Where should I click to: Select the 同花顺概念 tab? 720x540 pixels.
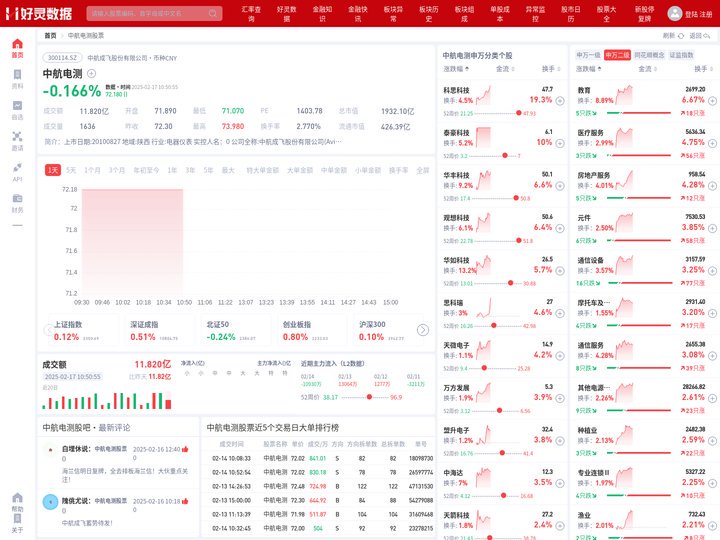(x=649, y=55)
